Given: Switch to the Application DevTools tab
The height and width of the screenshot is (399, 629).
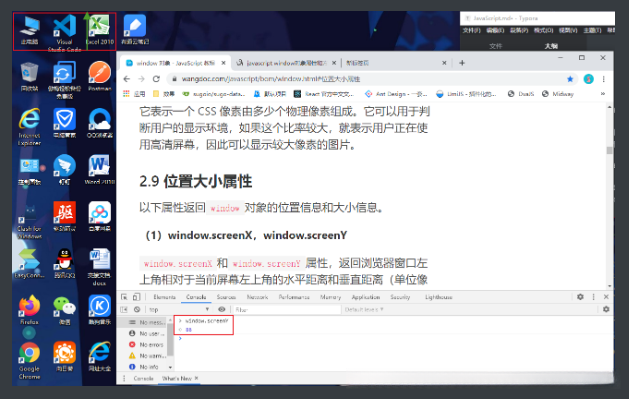Looking at the screenshot, I should point(365,297).
